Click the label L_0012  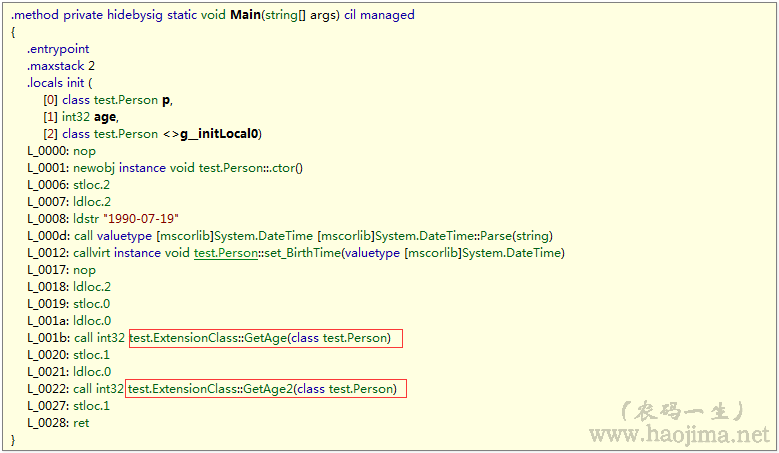click(48, 253)
